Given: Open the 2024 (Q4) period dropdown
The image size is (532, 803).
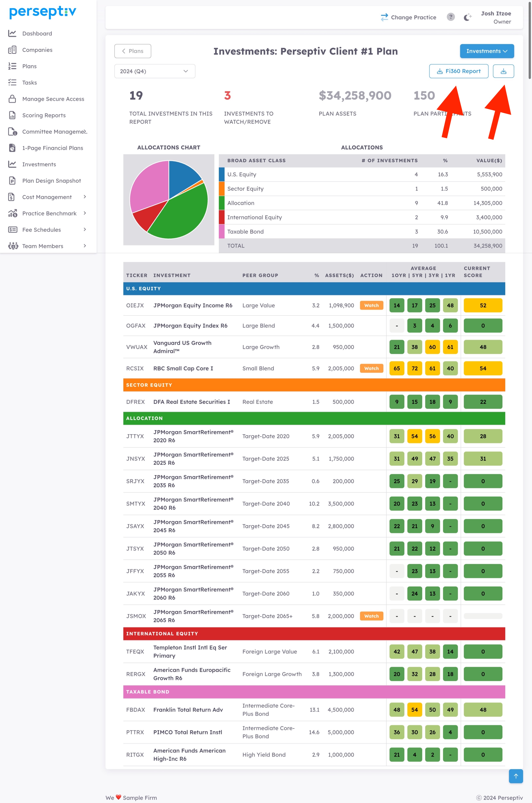Looking at the screenshot, I should point(154,71).
